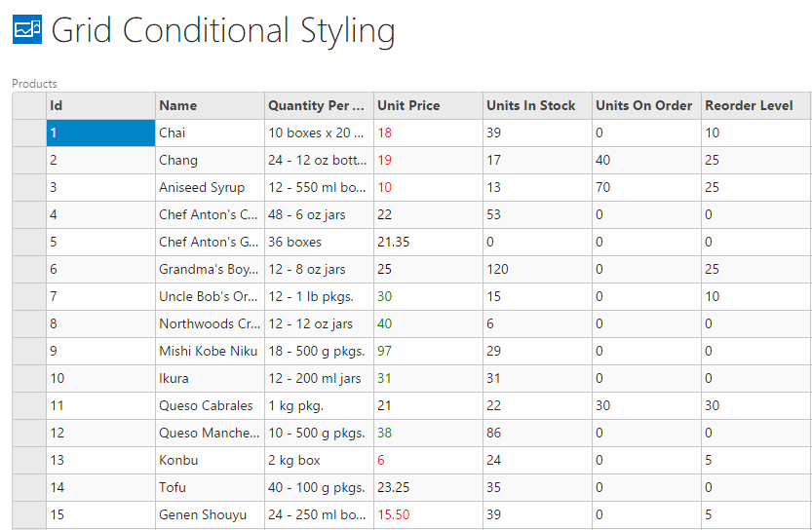
Task: Click the Units On Order header
Action: point(646,105)
